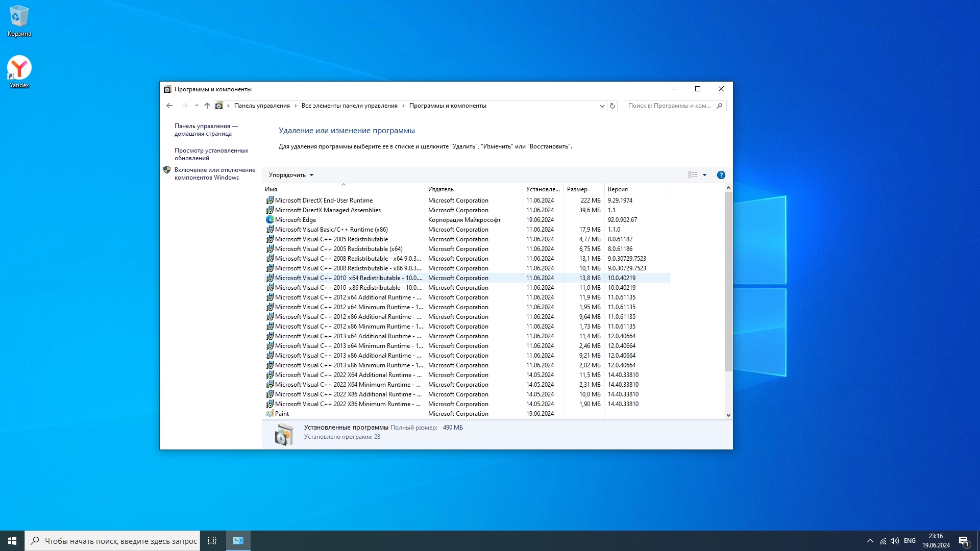Click the volume speaker tray icon
This screenshot has width=980, height=551.
[x=895, y=541]
